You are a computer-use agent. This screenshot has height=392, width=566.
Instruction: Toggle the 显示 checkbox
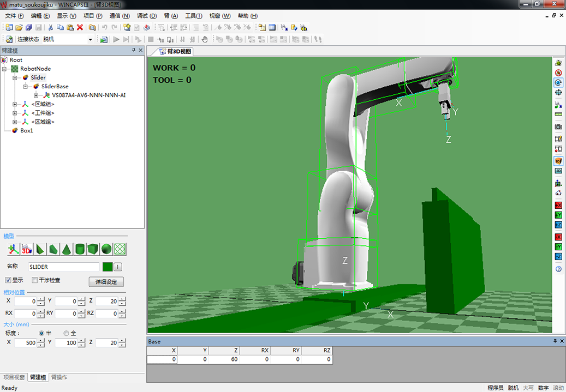click(8, 280)
